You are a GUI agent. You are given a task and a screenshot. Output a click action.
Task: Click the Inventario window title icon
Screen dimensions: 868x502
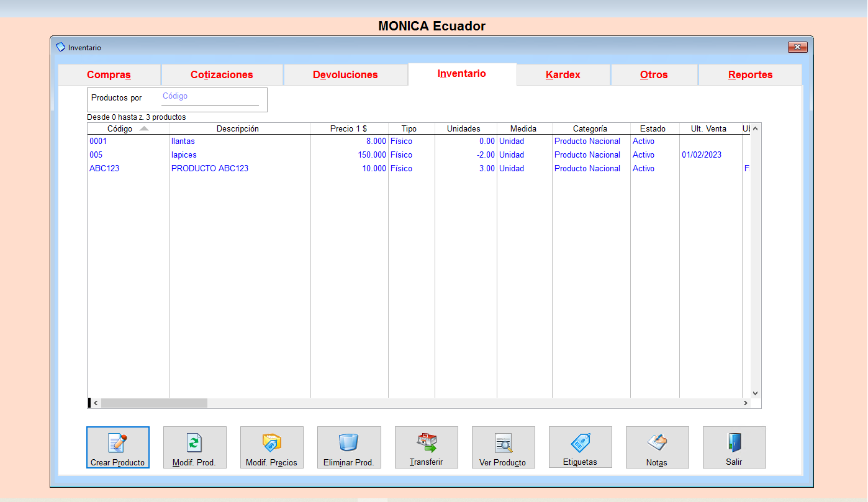coord(60,47)
